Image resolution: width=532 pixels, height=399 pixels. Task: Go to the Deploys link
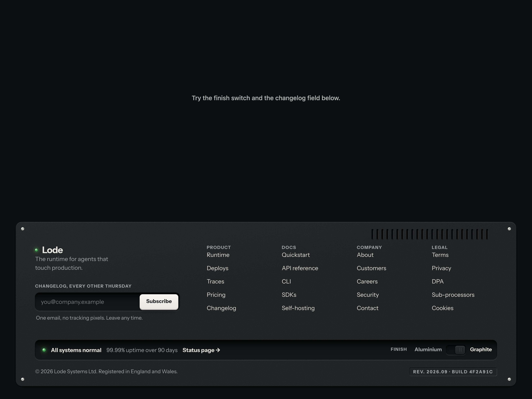[218, 268]
